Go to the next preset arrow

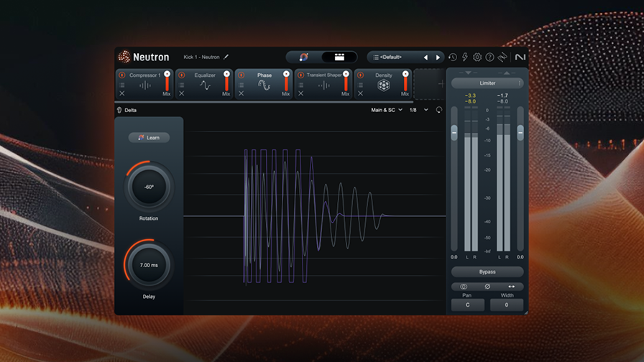[438, 57]
